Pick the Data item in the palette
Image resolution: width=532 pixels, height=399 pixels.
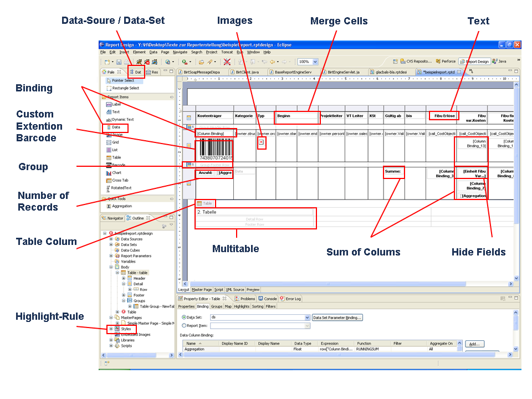coord(113,127)
